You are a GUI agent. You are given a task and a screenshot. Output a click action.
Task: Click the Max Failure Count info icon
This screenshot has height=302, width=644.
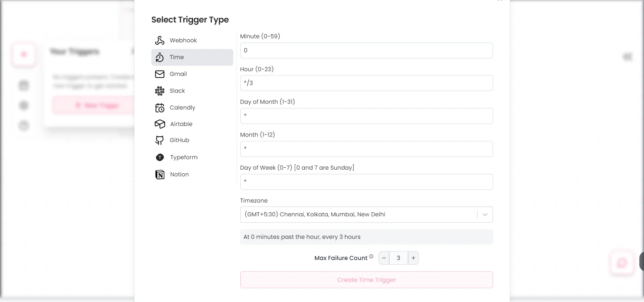coord(371,256)
